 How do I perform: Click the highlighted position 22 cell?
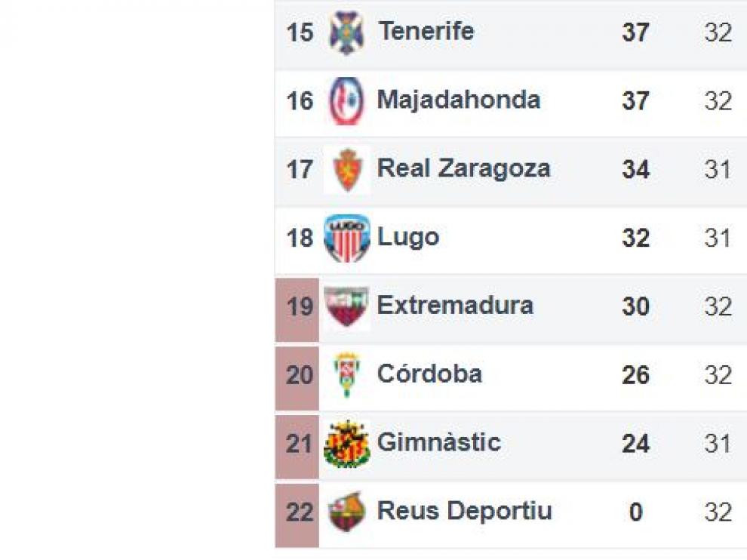tap(297, 515)
